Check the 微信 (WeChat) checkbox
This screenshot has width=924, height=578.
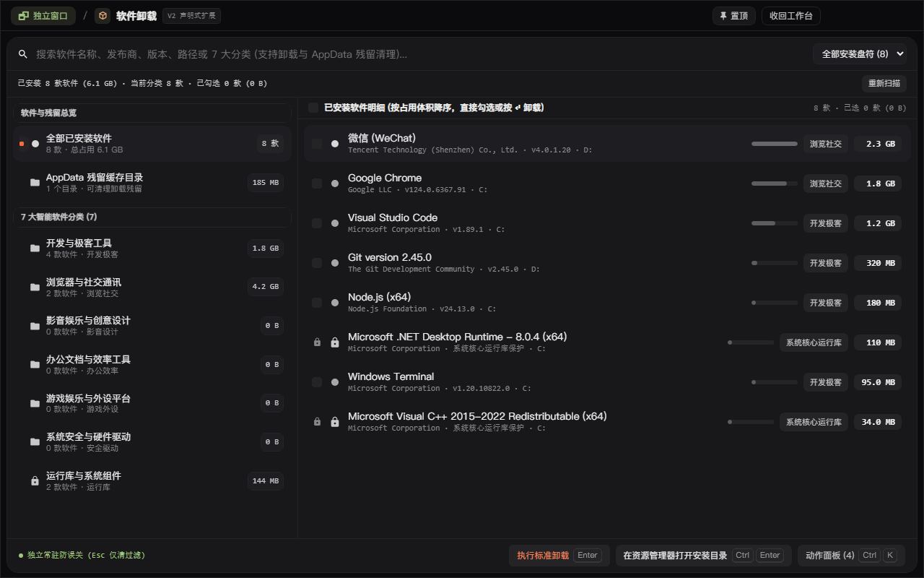317,144
